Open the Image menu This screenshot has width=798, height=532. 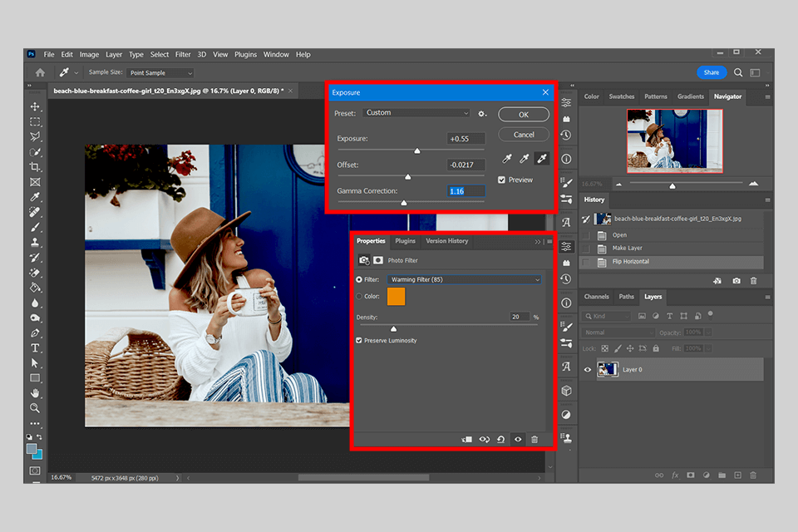pos(89,55)
